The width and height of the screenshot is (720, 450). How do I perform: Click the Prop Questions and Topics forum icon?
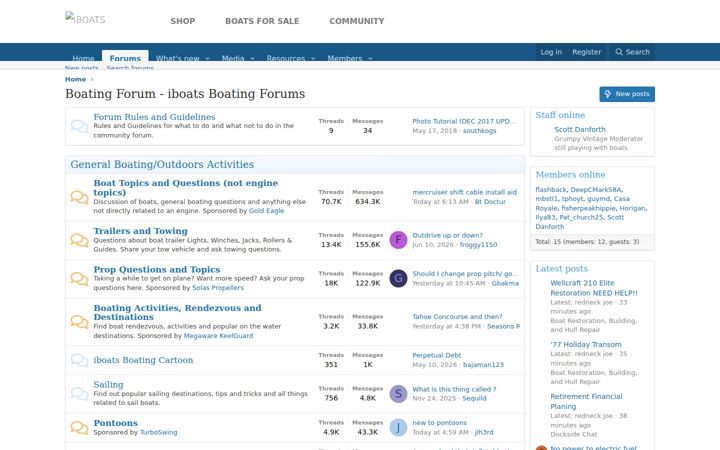(79, 279)
